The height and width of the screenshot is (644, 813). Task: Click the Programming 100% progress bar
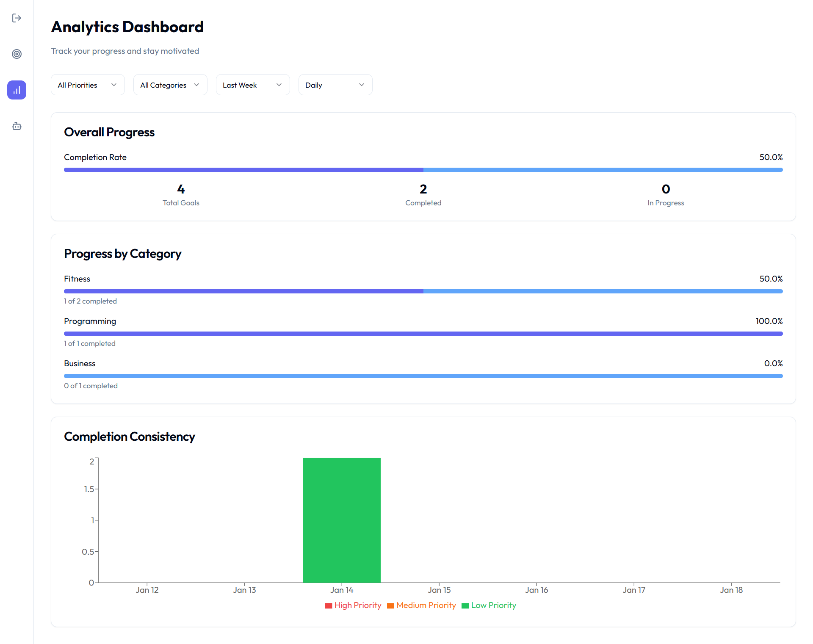(x=423, y=333)
